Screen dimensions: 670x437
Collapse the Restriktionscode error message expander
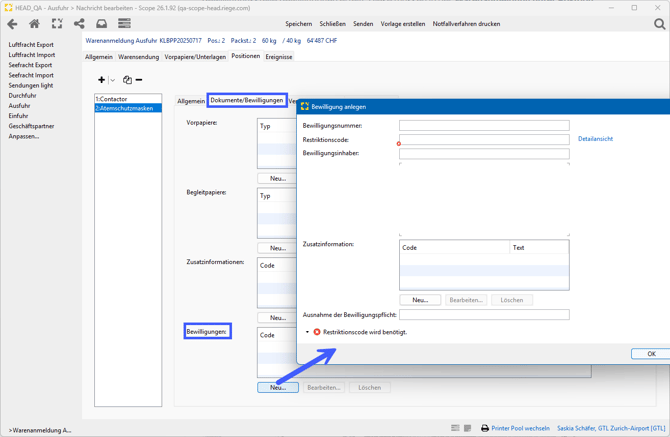[x=307, y=332]
